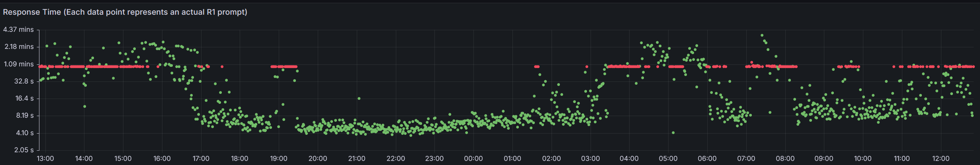Screen dimensions: 980x165
Task: Click the 8.19 s y-axis label
Action: 24,116
